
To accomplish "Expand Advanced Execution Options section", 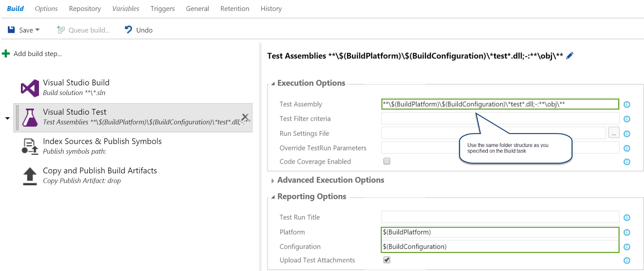I will pos(273,181).
